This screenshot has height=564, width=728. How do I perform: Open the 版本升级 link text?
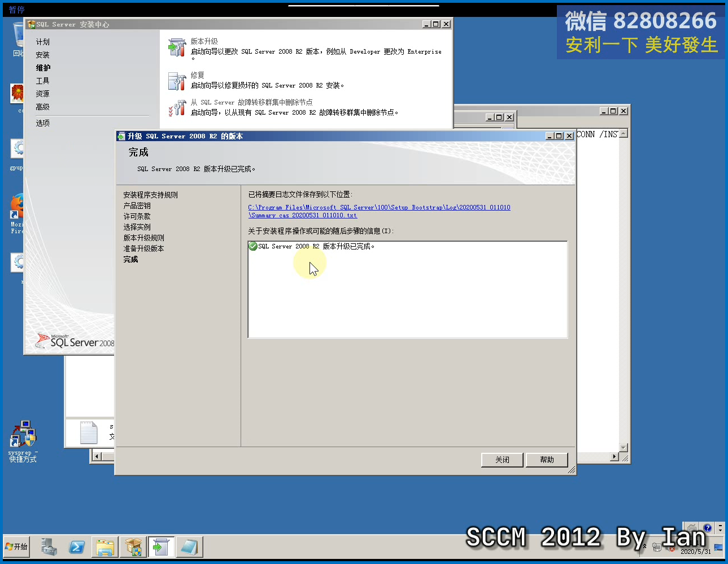204,41
